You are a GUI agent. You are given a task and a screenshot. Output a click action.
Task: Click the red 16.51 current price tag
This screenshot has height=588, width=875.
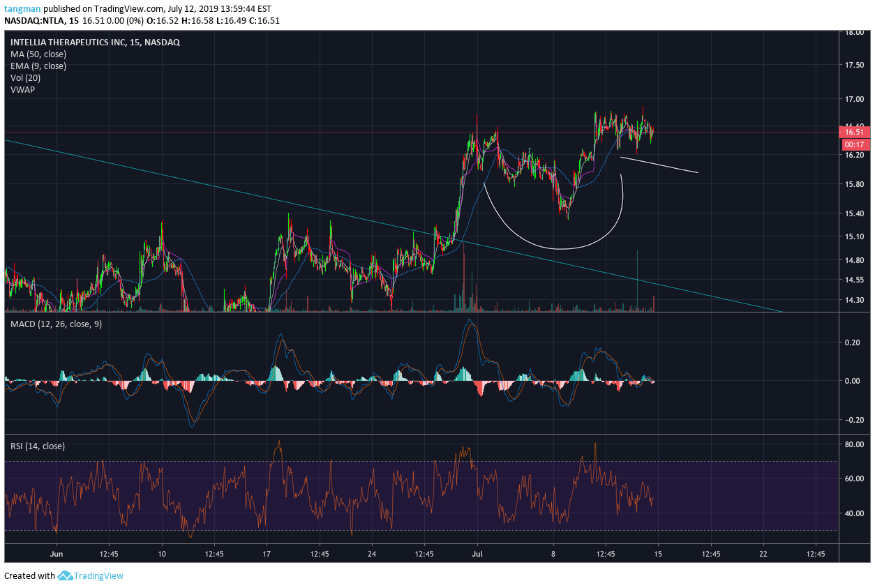855,132
